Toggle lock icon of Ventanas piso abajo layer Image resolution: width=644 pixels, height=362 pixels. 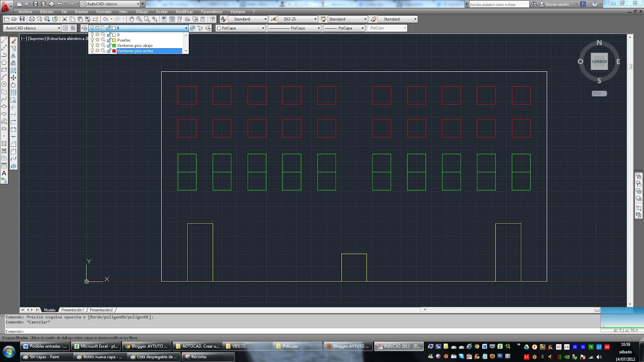pos(109,45)
